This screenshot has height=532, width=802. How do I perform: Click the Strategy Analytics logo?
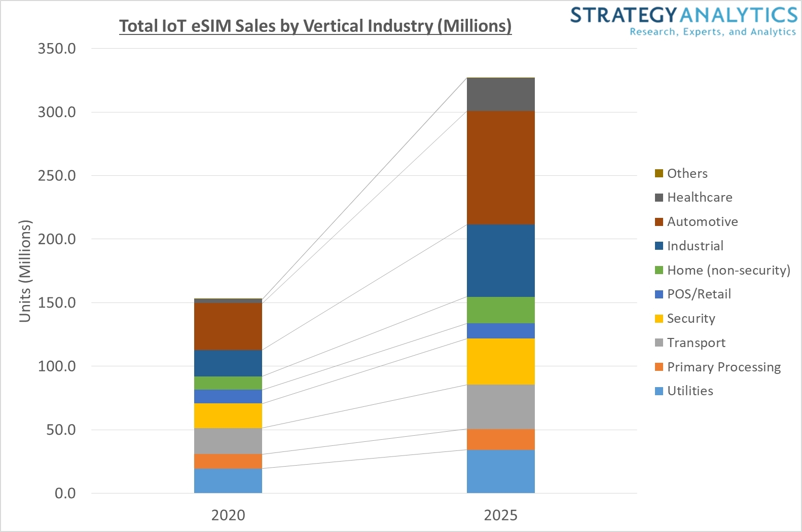tap(683, 21)
